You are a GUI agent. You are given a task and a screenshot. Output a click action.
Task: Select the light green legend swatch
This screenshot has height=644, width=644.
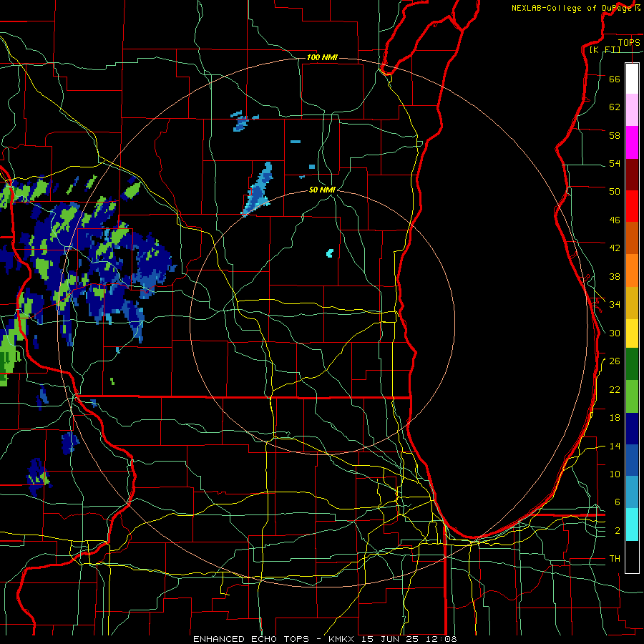pyautogui.click(x=632, y=396)
